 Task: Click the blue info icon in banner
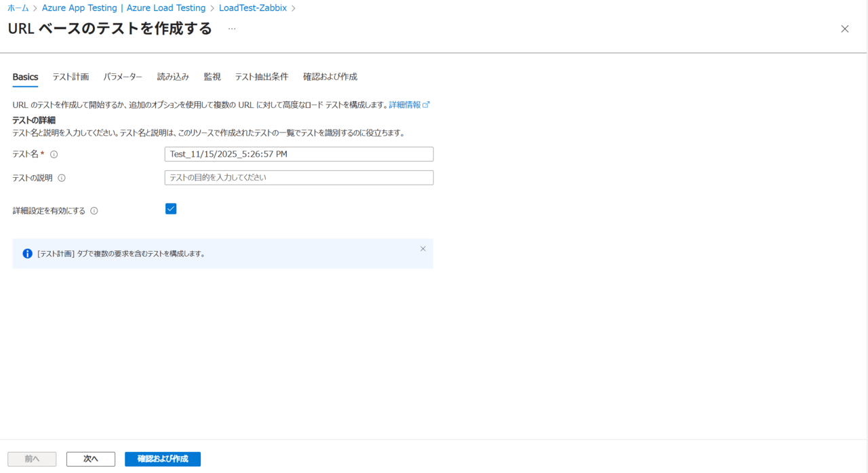coord(28,254)
